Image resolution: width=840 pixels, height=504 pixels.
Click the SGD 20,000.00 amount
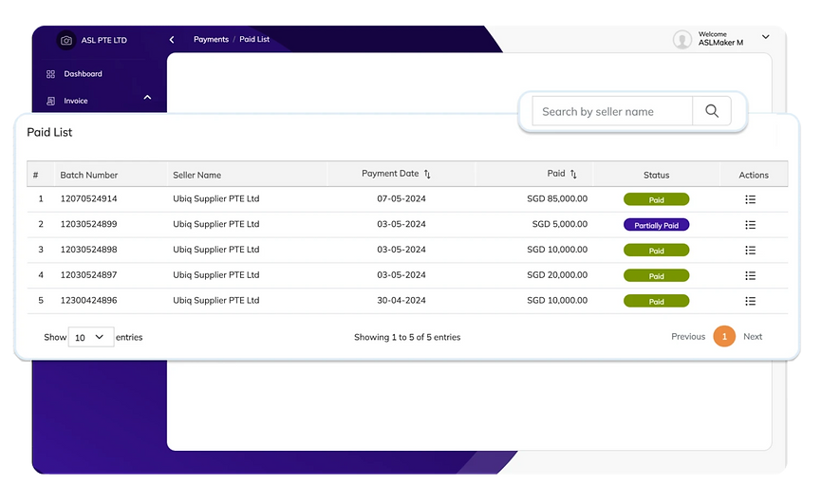tap(557, 274)
